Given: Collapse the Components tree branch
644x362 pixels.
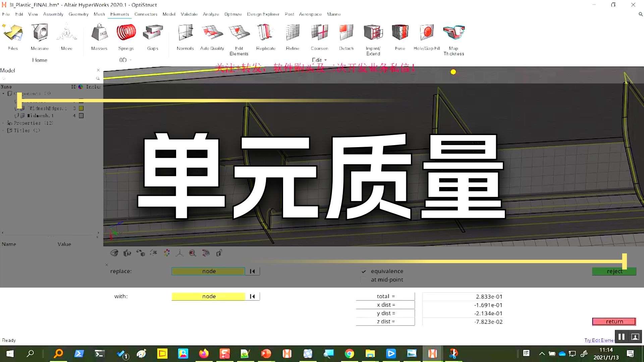Looking at the screenshot, I should pyautogui.click(x=3, y=94).
